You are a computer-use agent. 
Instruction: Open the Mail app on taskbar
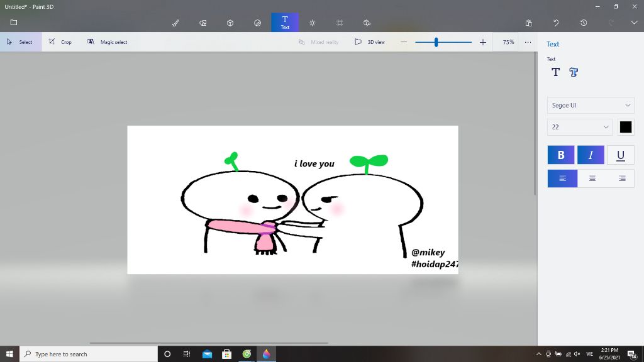207,354
